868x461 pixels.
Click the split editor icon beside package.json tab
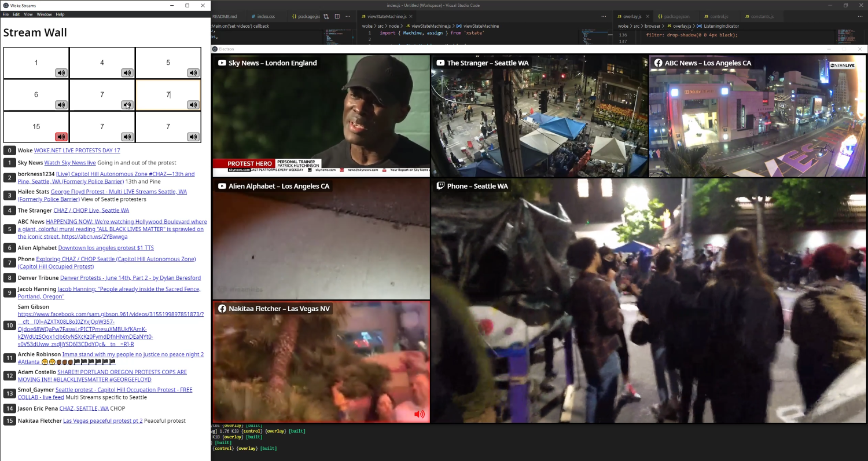[x=337, y=16]
